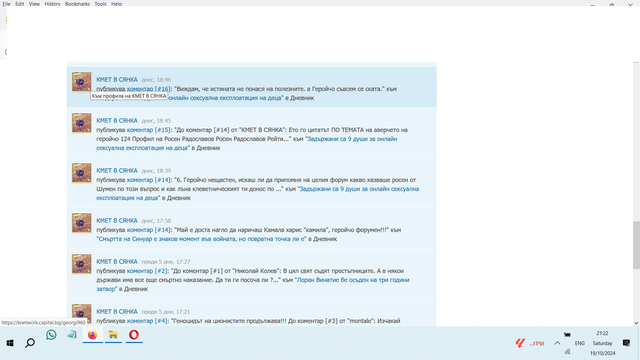Image resolution: width=640 pixels, height=360 pixels.
Task: Open the Tools menu
Action: (x=100, y=4)
